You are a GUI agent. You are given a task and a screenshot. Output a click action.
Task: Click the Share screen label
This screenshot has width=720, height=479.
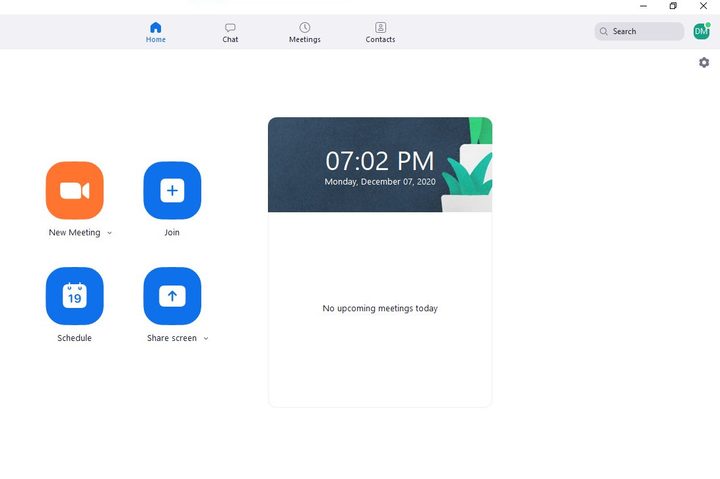(172, 338)
